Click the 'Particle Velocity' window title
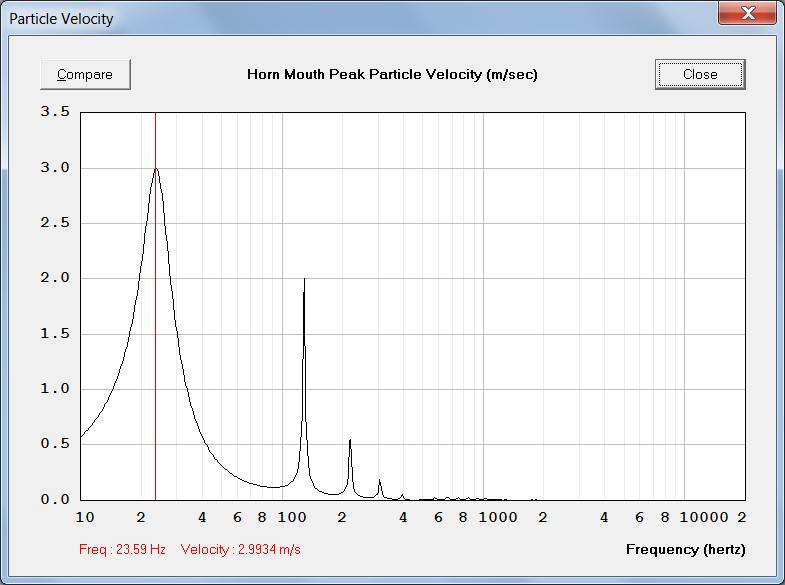 (x=61, y=19)
